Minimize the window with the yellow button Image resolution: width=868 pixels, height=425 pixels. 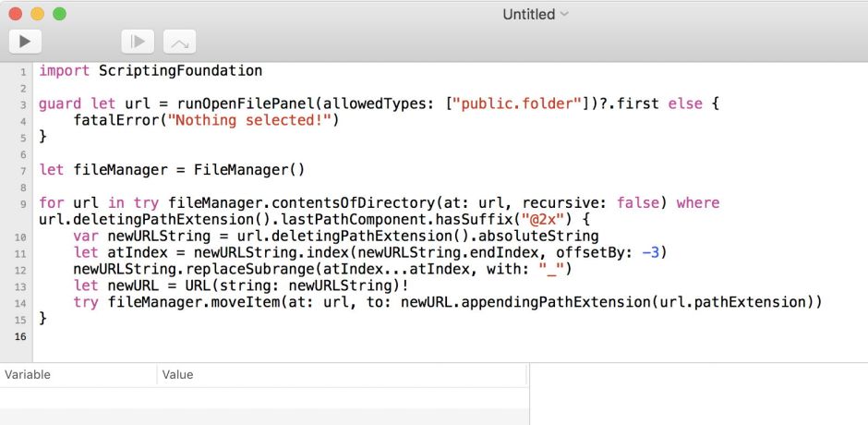[37, 14]
